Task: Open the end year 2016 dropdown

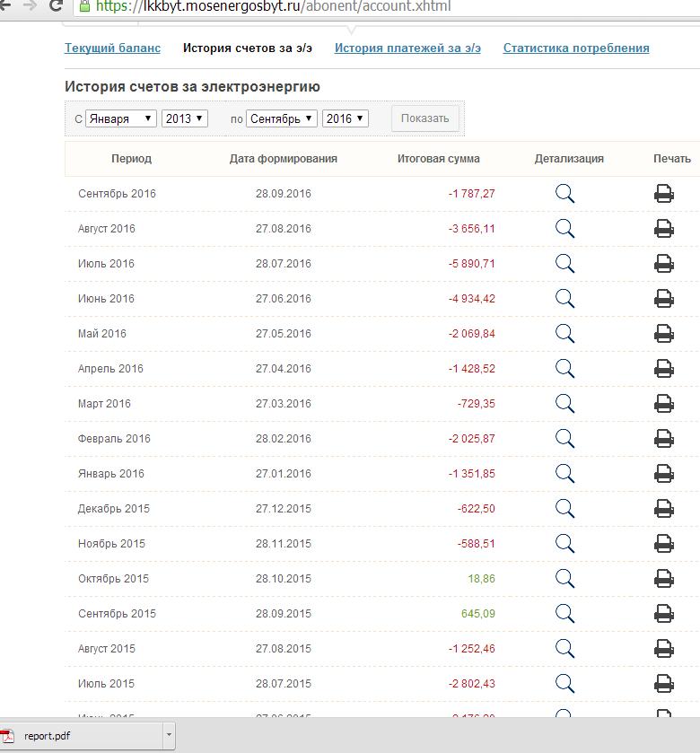Action: click(346, 118)
